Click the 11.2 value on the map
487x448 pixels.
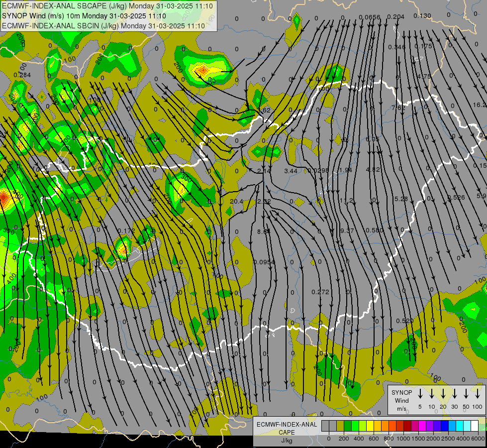coord(346,200)
